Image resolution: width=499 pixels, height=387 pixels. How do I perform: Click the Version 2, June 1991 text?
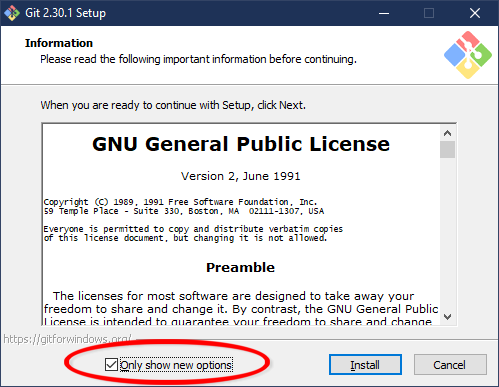coord(240,176)
